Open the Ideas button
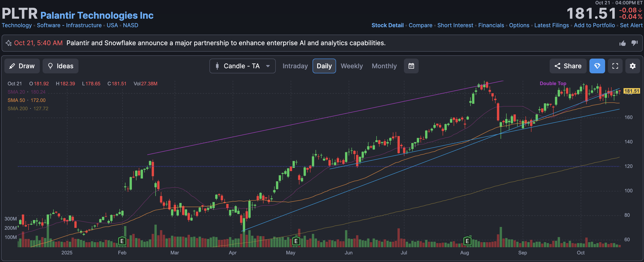This screenshot has height=262, width=644. 61,66
